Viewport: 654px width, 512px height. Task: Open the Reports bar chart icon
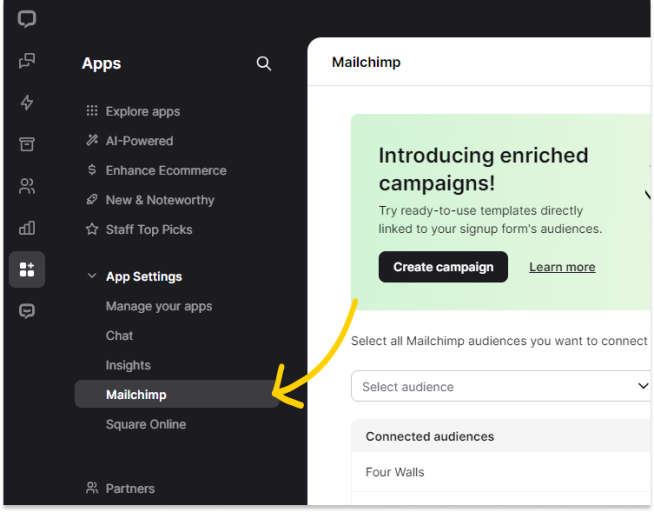click(27, 228)
